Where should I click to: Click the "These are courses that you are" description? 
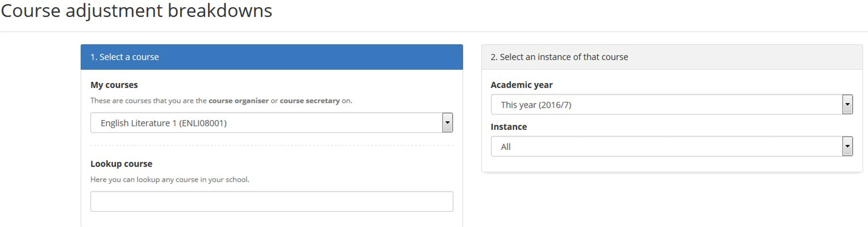[x=148, y=101]
